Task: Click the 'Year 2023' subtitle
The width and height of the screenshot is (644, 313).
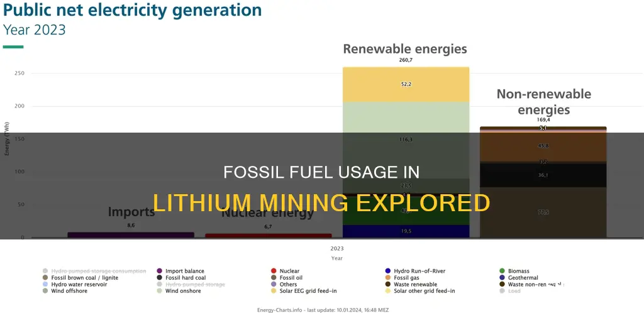Action: [x=34, y=30]
